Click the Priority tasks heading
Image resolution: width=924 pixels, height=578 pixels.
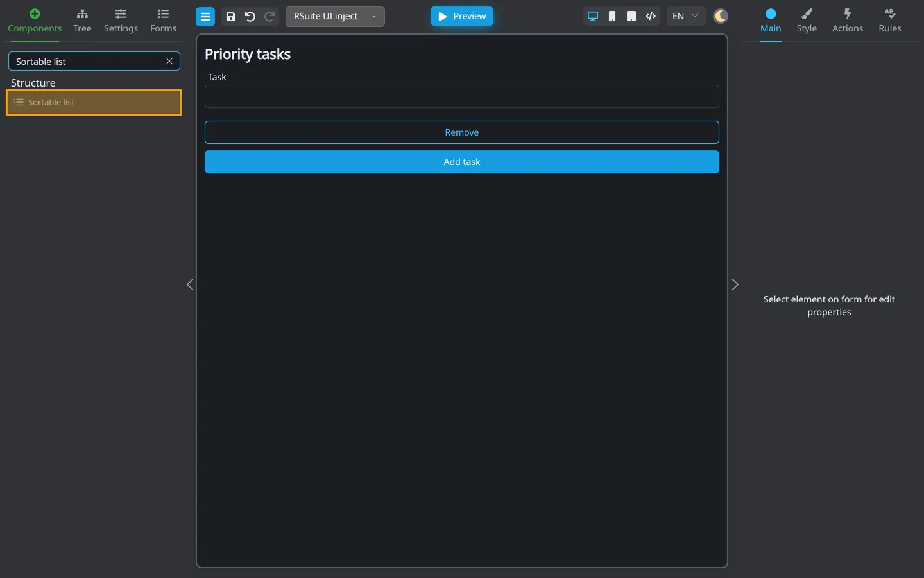click(248, 55)
